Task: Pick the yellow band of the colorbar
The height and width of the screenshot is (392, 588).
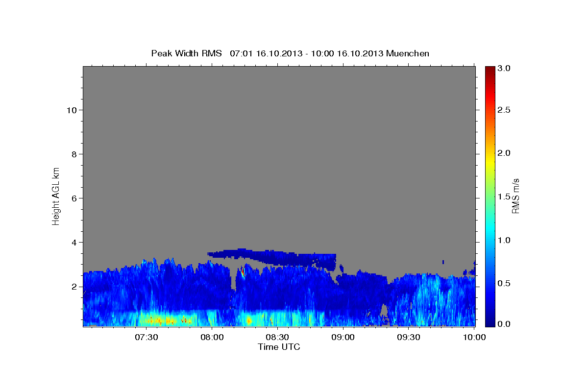Action: [490, 162]
